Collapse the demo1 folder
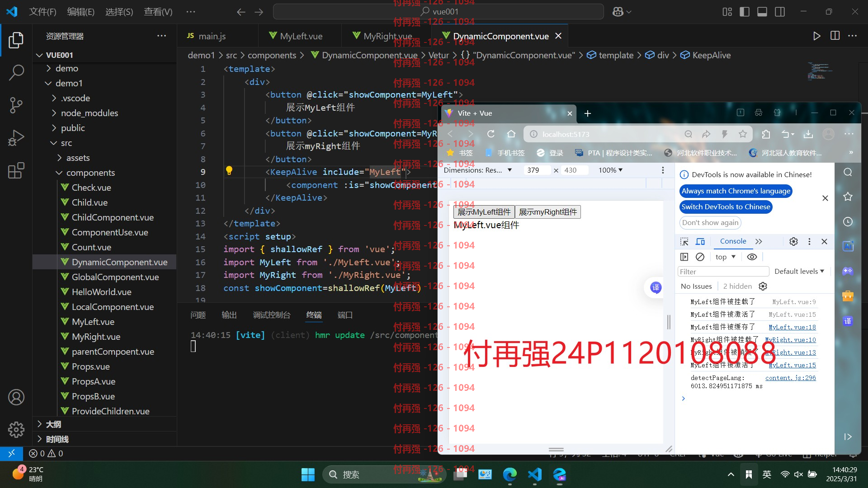 pyautogui.click(x=69, y=83)
